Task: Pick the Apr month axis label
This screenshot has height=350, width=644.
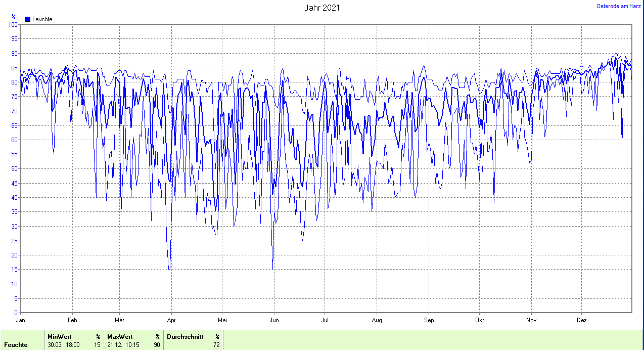Action: click(x=171, y=320)
